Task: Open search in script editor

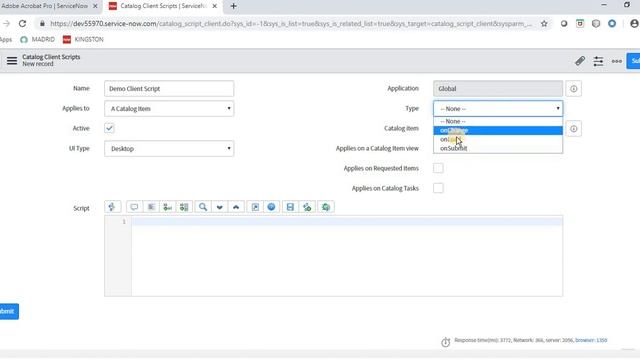Action: tap(203, 207)
